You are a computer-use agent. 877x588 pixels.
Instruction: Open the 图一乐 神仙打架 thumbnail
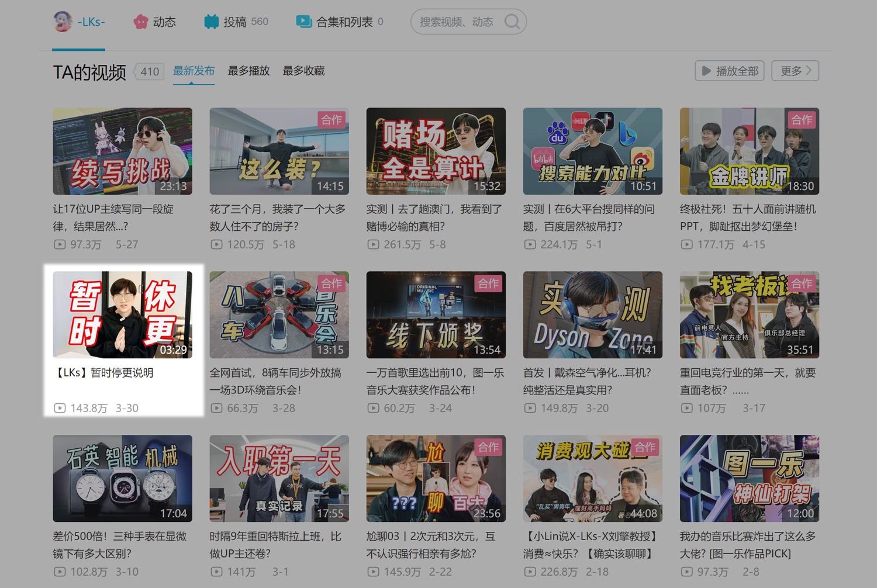coord(749,478)
